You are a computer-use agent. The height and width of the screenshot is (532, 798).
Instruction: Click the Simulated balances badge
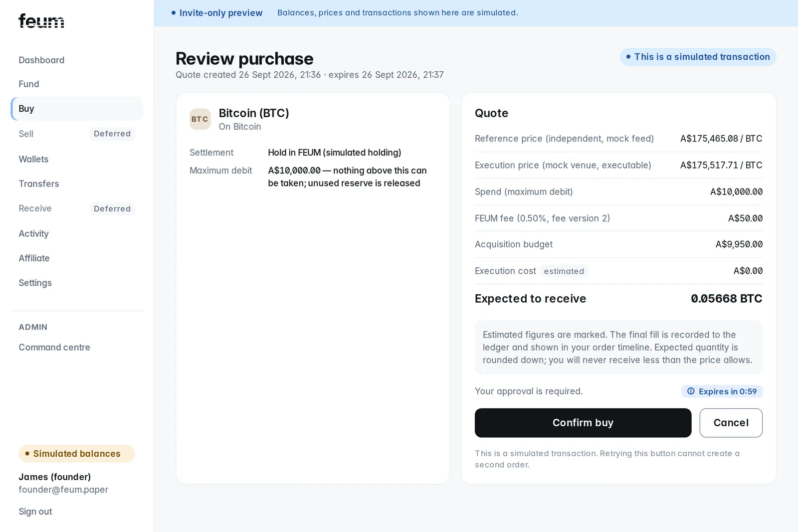point(77,454)
